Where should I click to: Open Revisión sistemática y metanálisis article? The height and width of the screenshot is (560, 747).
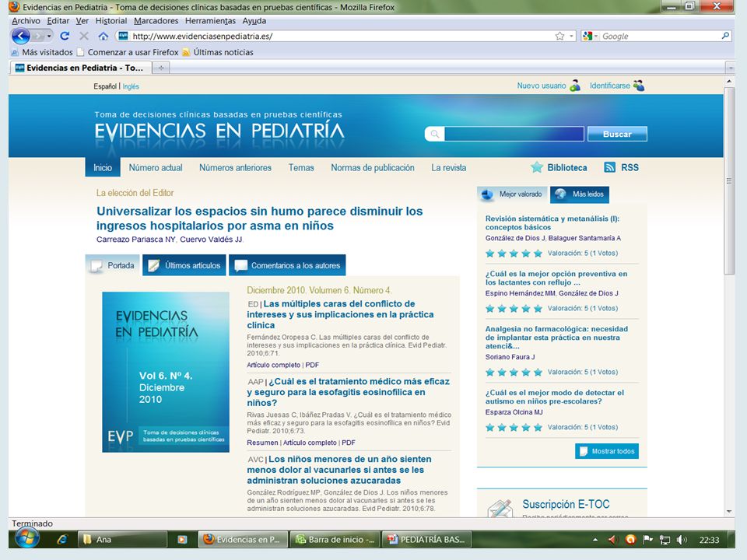pyautogui.click(x=552, y=223)
